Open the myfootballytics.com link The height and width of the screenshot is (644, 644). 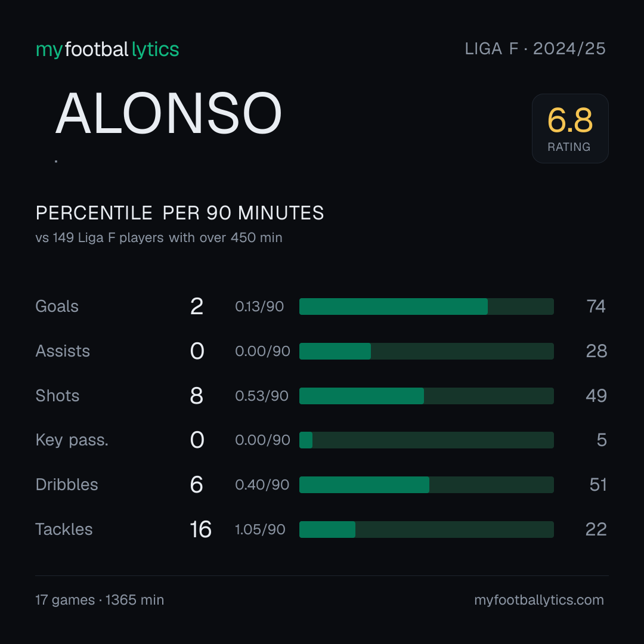point(539,600)
